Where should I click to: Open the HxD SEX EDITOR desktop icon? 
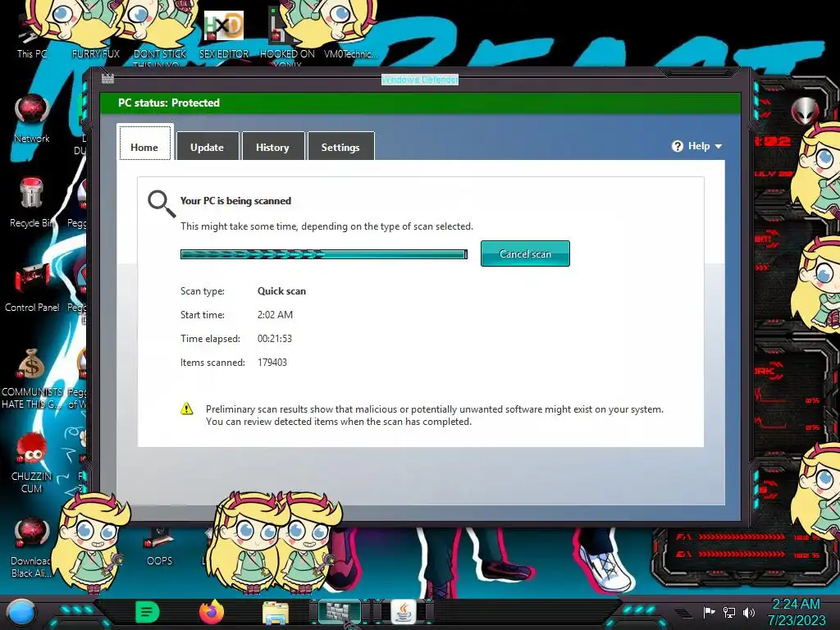tap(224, 34)
